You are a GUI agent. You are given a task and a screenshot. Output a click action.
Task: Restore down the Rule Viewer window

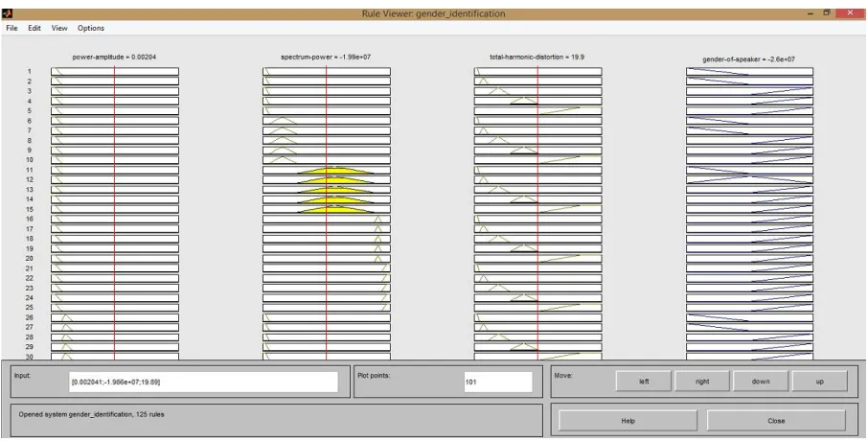click(827, 12)
